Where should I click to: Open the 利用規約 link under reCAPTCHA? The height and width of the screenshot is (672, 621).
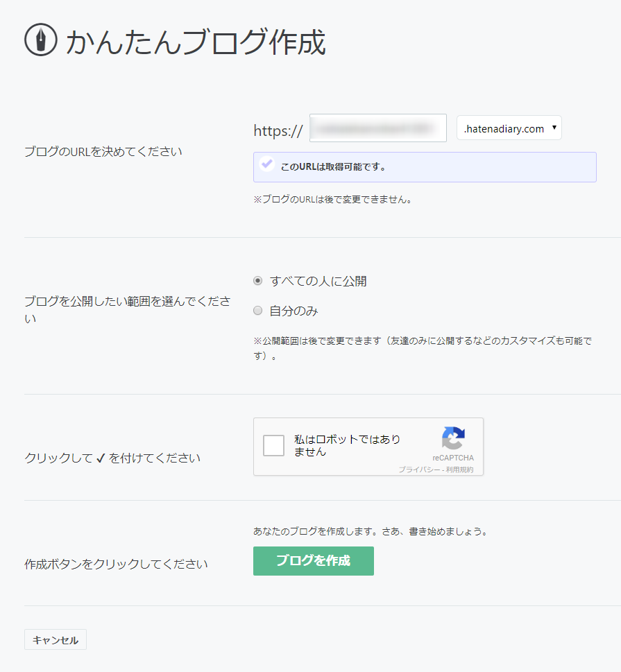[461, 469]
